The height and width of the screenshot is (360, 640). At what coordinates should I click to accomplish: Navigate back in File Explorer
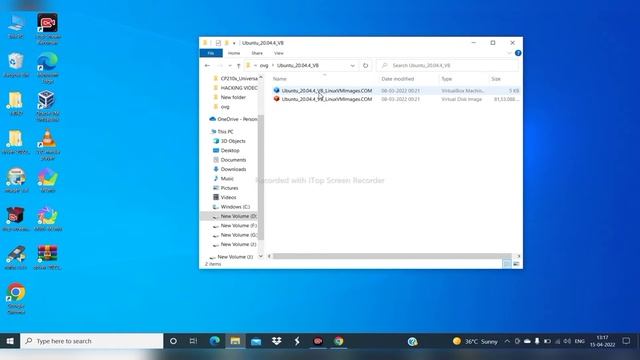[207, 65]
